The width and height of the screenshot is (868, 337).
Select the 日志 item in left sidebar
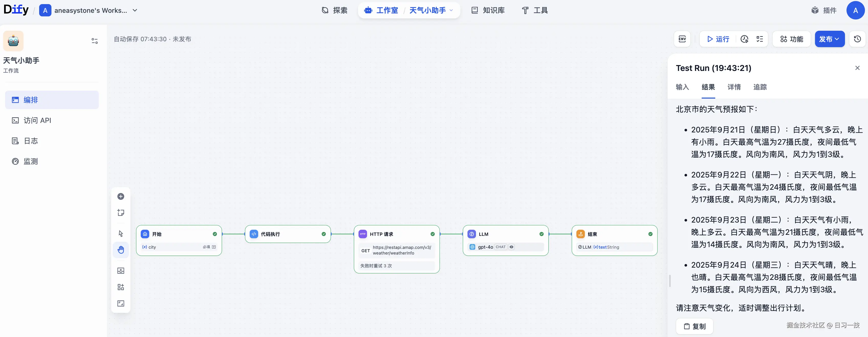[x=30, y=141]
